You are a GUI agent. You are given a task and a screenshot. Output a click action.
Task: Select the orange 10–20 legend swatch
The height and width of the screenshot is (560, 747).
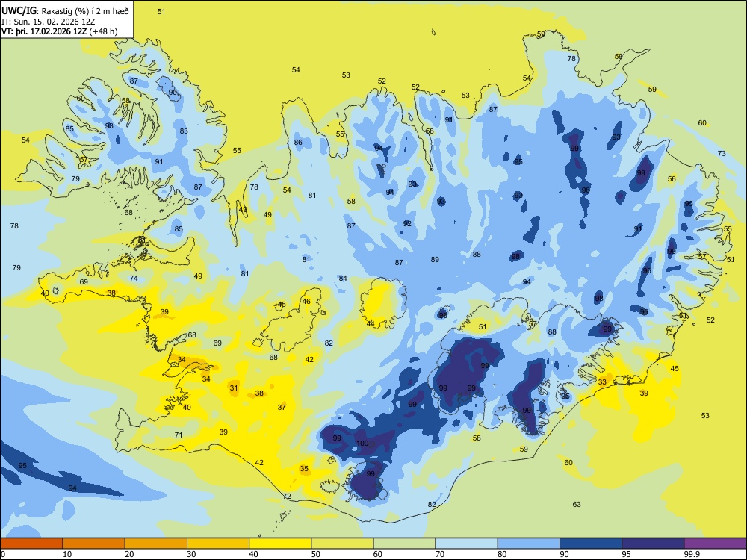pyautogui.click(x=94, y=544)
